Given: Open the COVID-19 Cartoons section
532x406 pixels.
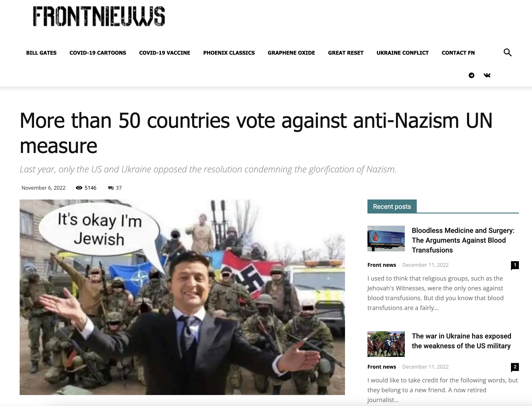Looking at the screenshot, I should [x=98, y=53].
